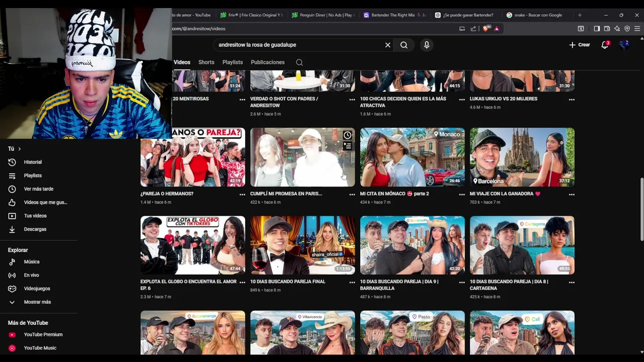Open the Brave Wallet icon
Viewport: 644px width, 362px height.
(x=607, y=29)
